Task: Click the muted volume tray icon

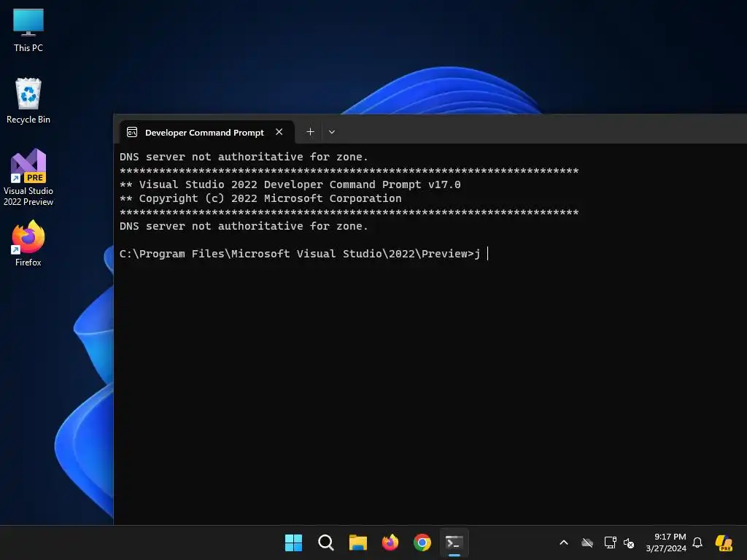Action: pyautogui.click(x=630, y=542)
